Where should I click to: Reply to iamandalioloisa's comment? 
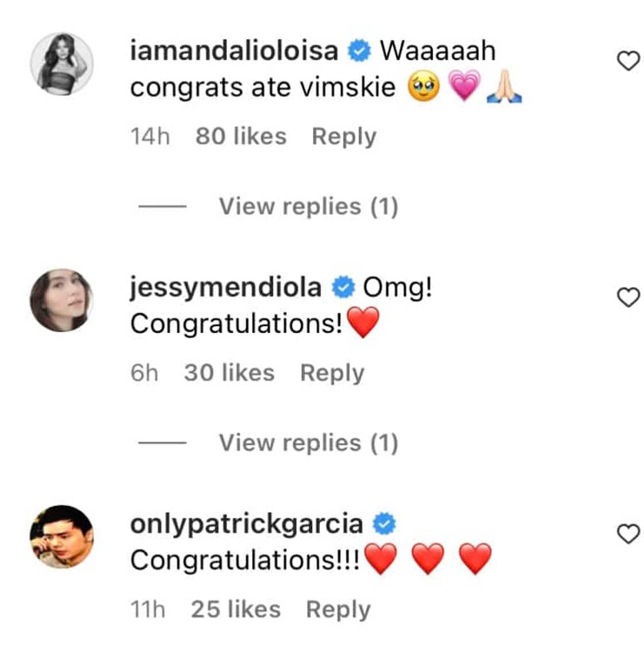coord(344,137)
